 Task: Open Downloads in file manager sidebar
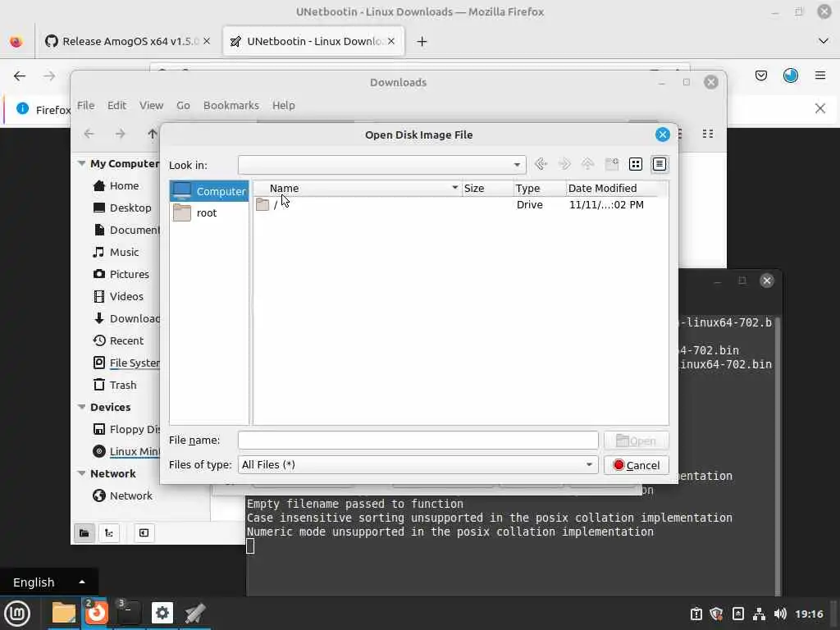point(126,319)
